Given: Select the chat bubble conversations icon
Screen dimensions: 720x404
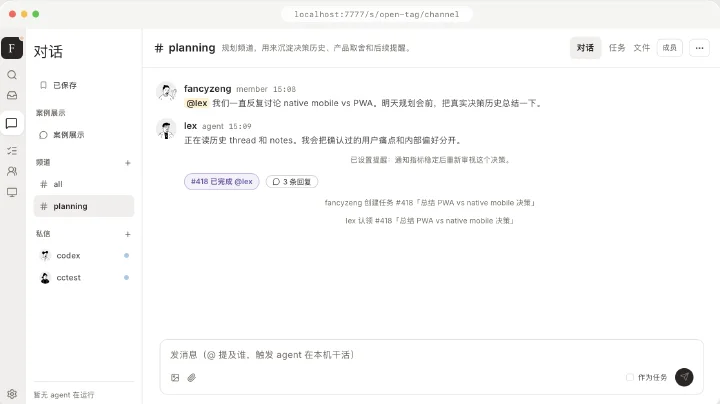Looking at the screenshot, I should point(12,123).
